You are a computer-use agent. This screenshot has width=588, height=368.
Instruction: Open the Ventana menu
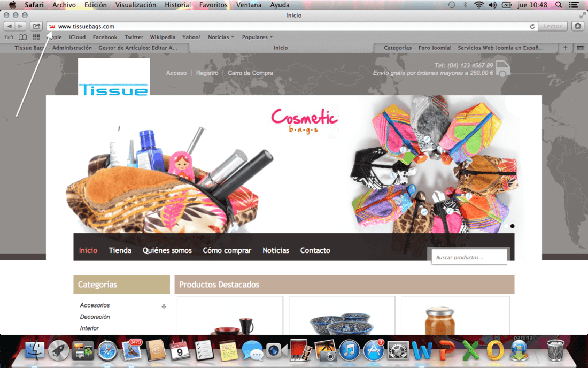click(x=249, y=5)
